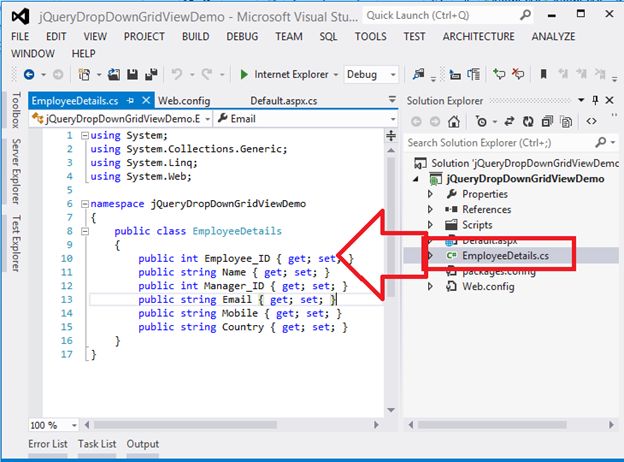Toggle bookmark with the bookmark icon
This screenshot has height=462, width=624.
tap(543, 74)
